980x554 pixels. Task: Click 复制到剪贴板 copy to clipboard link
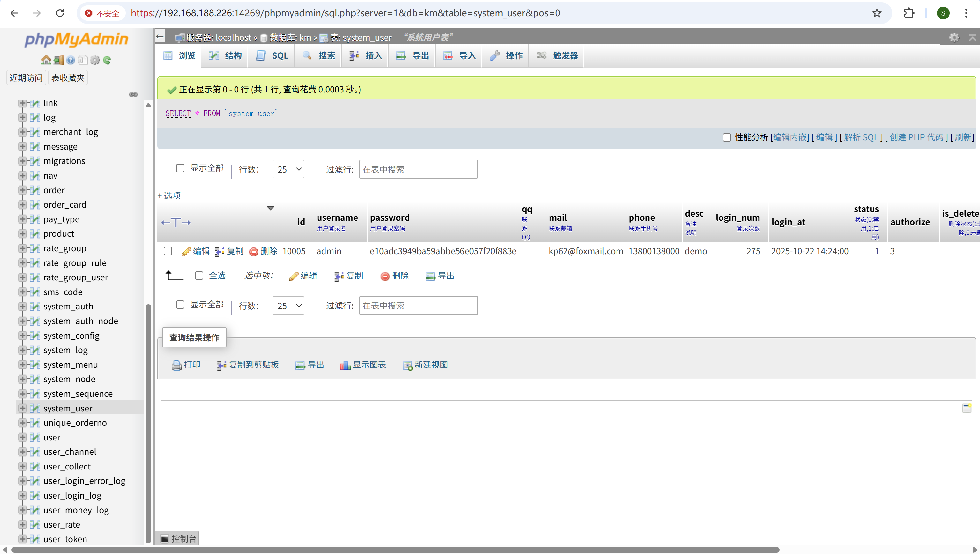[x=253, y=365]
